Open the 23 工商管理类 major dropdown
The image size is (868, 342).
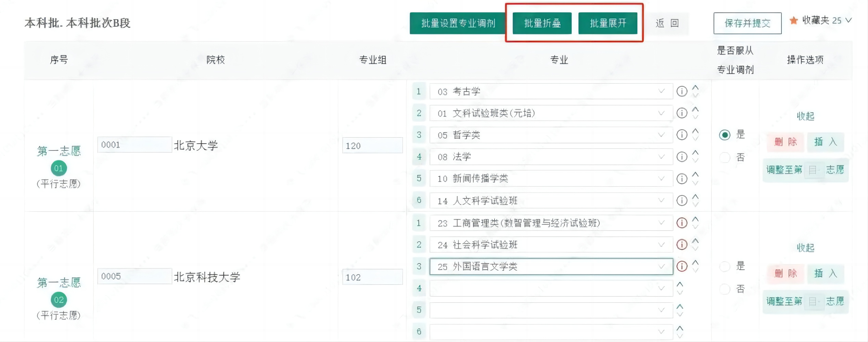click(x=551, y=223)
